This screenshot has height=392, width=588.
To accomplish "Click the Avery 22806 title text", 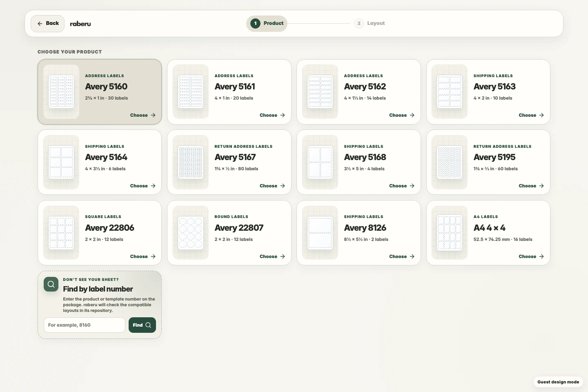I will point(109,228).
